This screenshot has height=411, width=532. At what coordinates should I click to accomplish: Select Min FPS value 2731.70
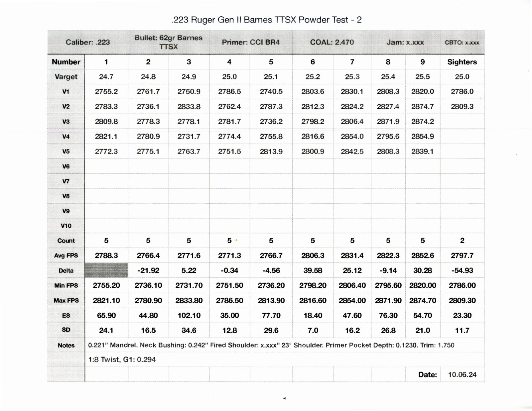point(189,286)
